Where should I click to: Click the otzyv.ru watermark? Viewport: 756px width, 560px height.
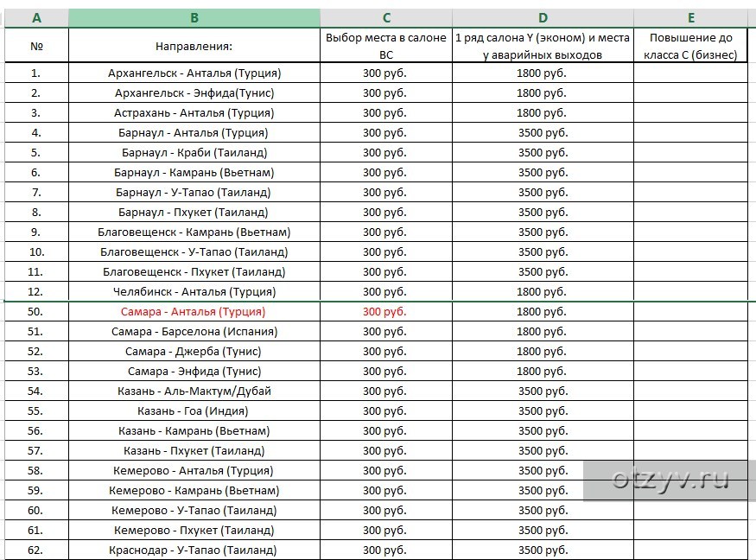670,480
